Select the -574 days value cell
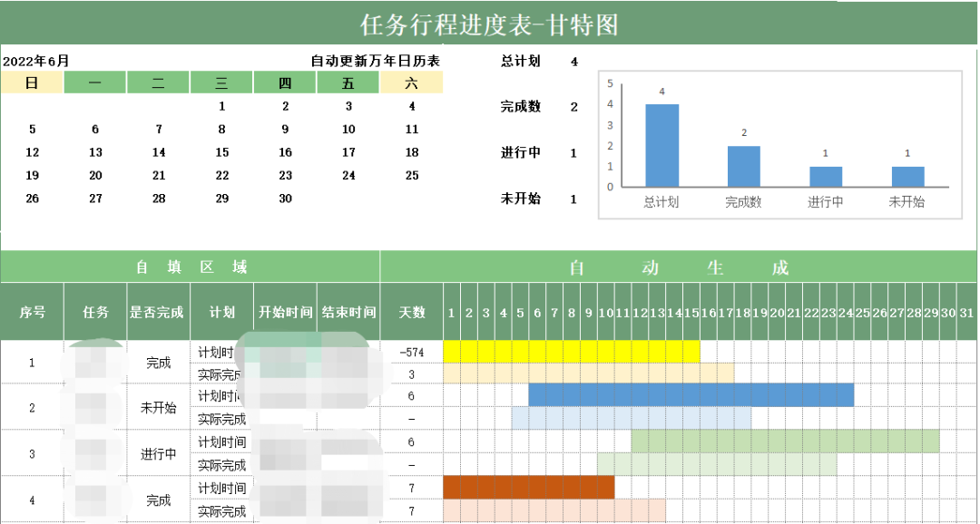The width and height of the screenshot is (980, 524). 411,353
